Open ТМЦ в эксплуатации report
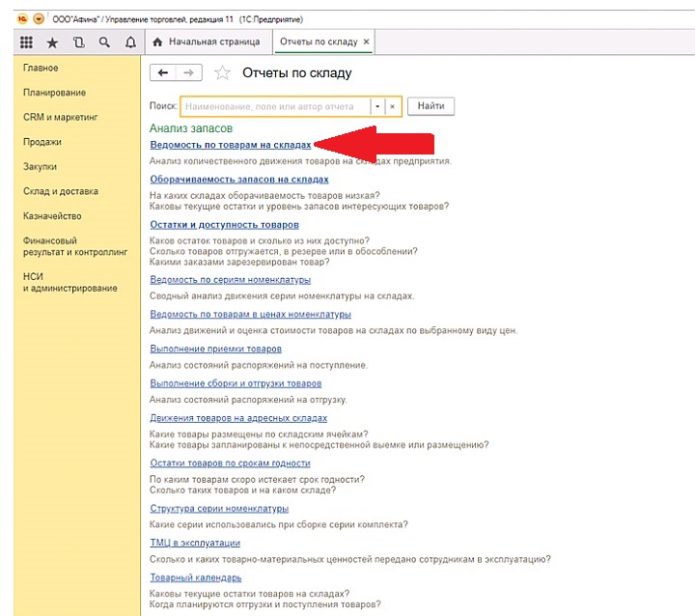The height and width of the screenshot is (616, 695). 195,543
